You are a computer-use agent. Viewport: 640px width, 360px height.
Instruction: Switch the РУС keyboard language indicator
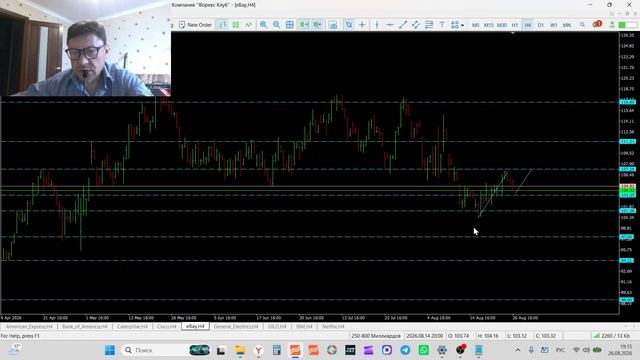[560, 350]
